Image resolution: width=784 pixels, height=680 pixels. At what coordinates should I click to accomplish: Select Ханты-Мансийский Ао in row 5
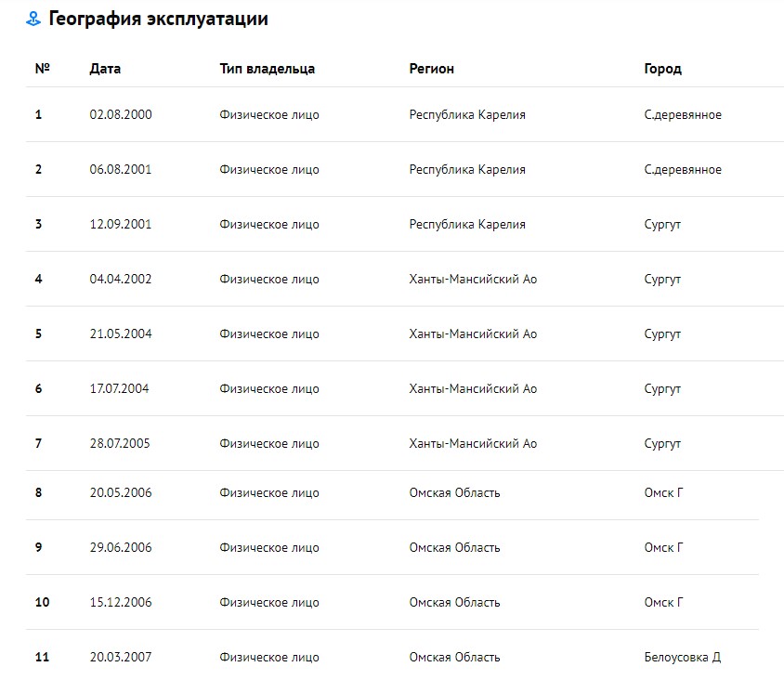(473, 334)
